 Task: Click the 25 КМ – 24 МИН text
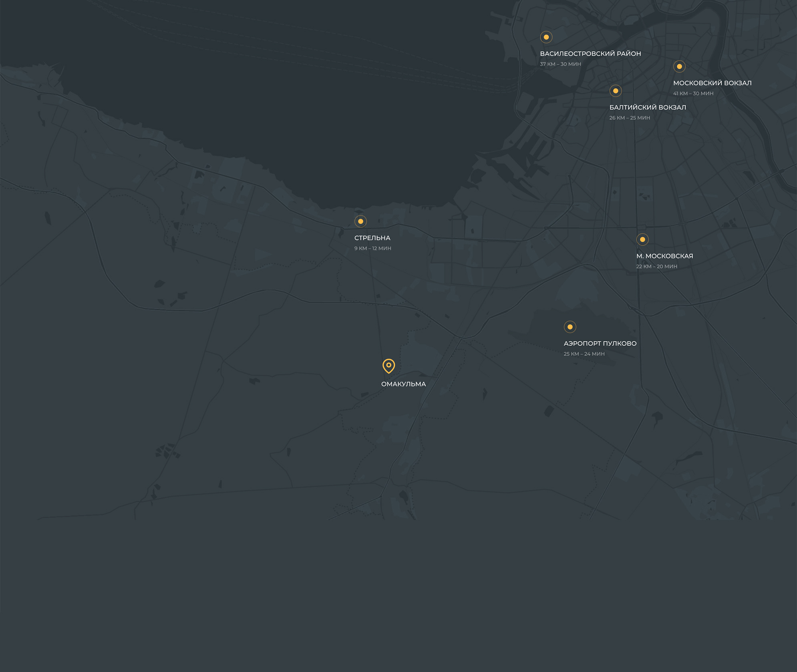coord(584,354)
